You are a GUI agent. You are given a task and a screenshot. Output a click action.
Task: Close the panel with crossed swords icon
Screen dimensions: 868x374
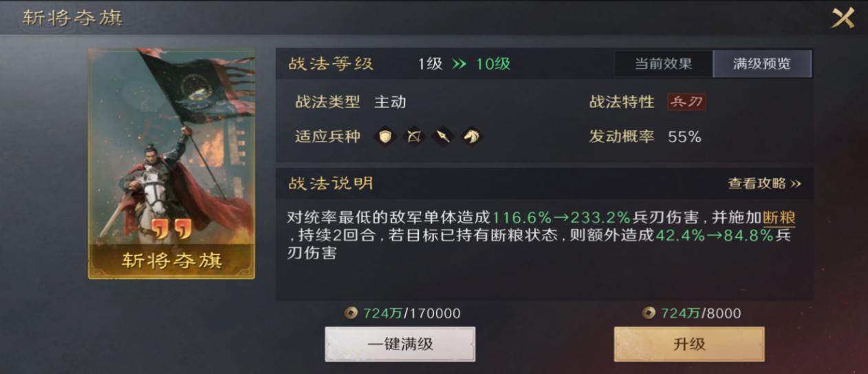point(843,18)
